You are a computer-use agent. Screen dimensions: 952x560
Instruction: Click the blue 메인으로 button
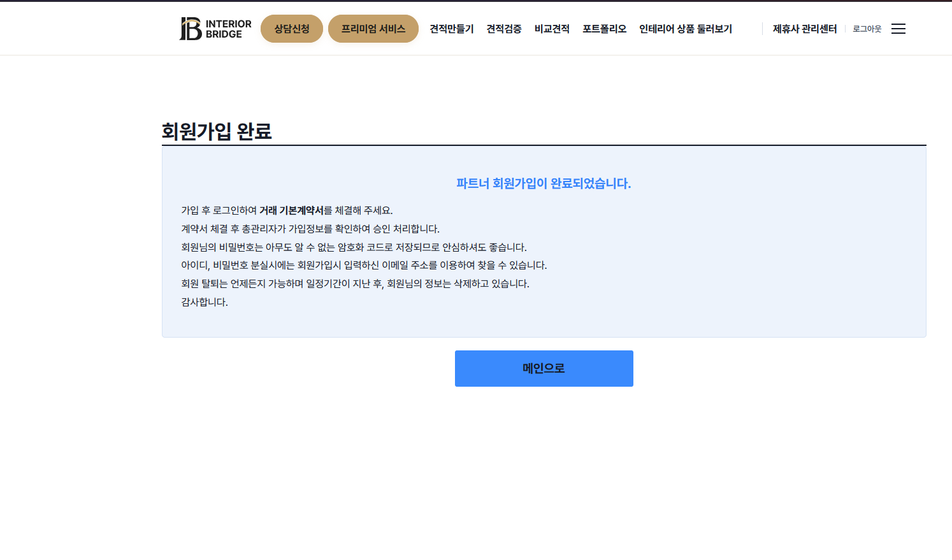point(544,368)
